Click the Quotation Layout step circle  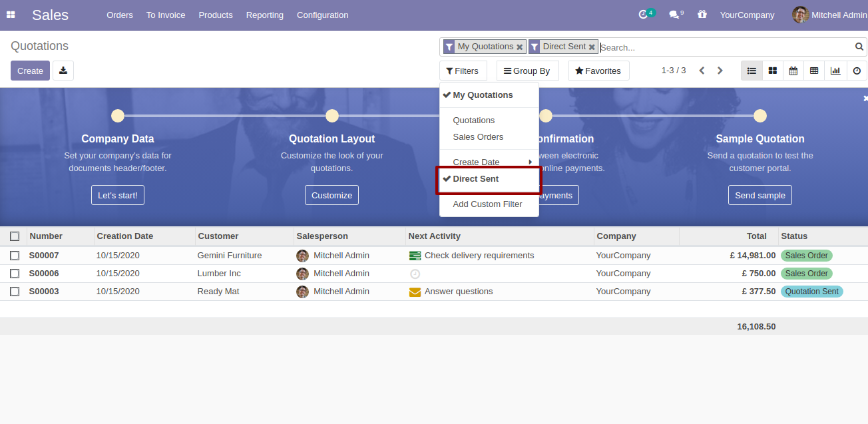click(x=332, y=116)
